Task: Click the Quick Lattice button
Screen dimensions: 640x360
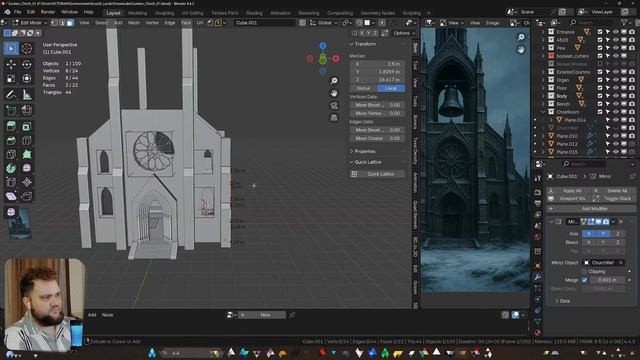Action: coord(378,174)
